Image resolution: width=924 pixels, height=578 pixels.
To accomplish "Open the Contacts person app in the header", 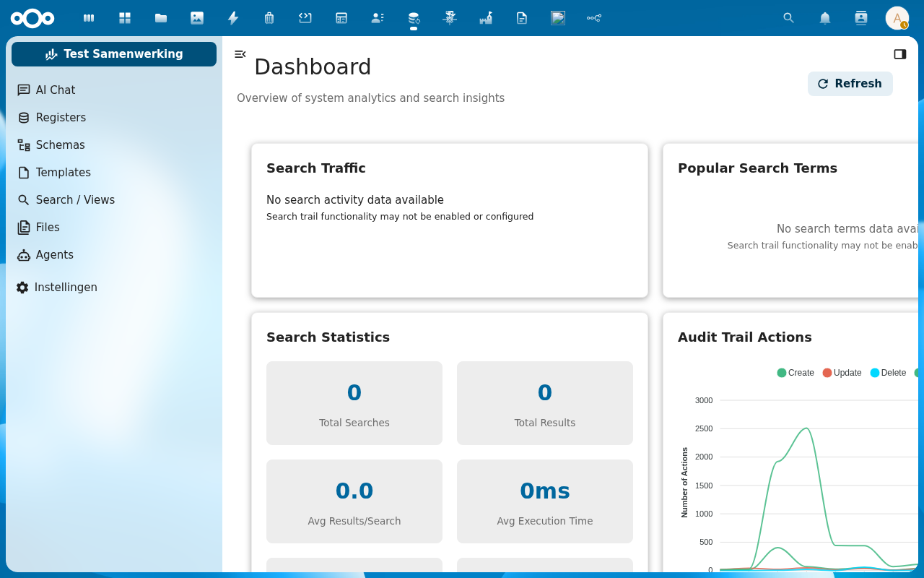I will coord(378,18).
